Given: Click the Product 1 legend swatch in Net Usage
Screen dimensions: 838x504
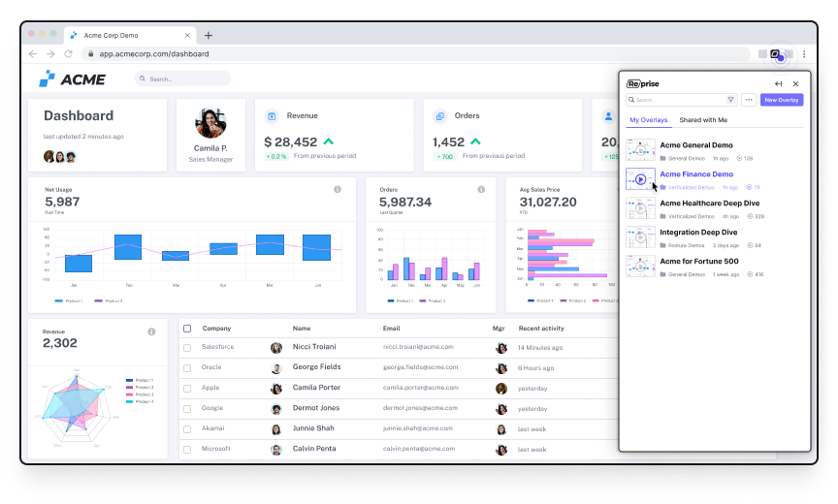Looking at the screenshot, I should [59, 301].
